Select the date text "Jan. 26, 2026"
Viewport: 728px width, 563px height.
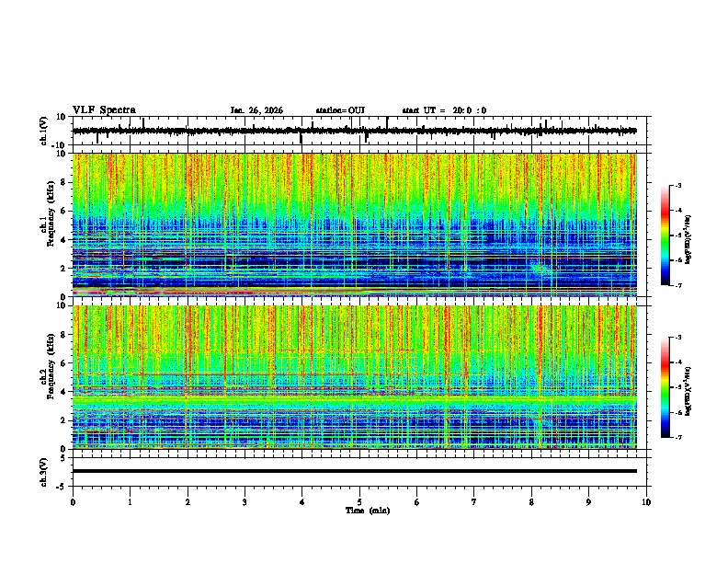[x=256, y=110]
